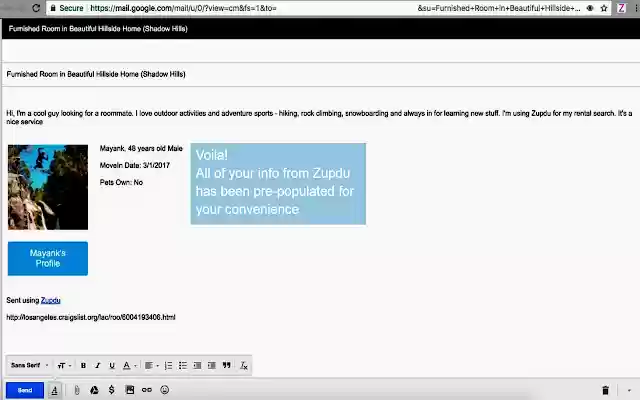The width and height of the screenshot is (640, 400).
Task: Insert an emoji with the smiley icon
Action: coord(164,390)
